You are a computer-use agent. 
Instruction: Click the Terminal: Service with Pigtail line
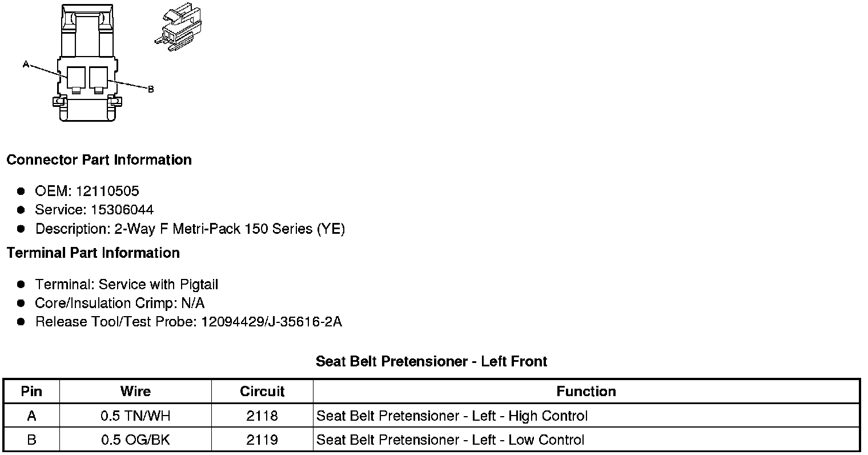coord(127,284)
